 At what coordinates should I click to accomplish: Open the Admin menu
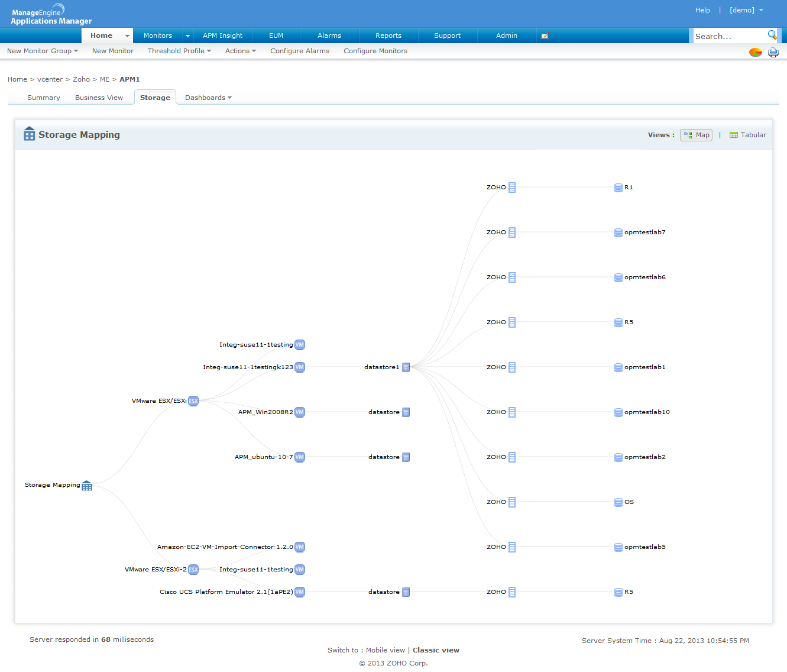coord(507,35)
